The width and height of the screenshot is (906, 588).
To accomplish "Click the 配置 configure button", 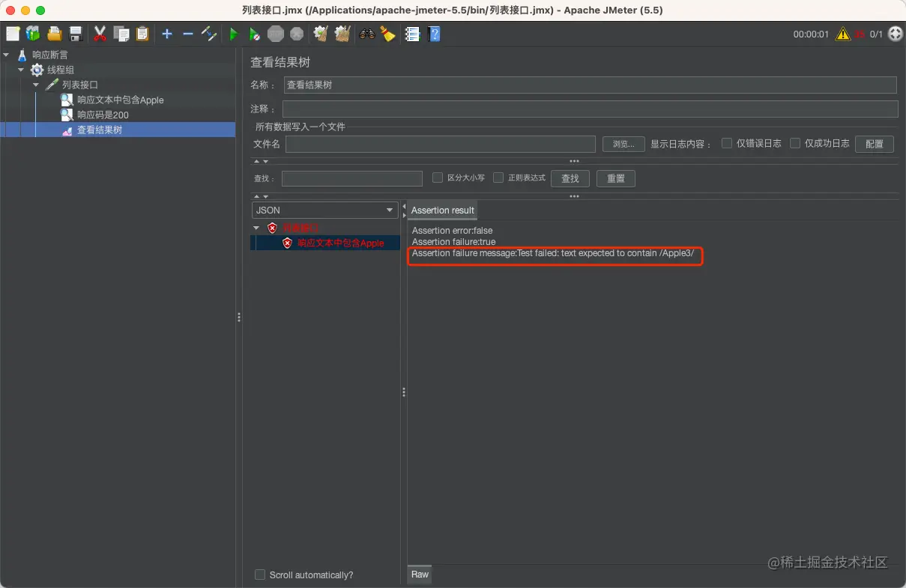I will click(x=875, y=144).
